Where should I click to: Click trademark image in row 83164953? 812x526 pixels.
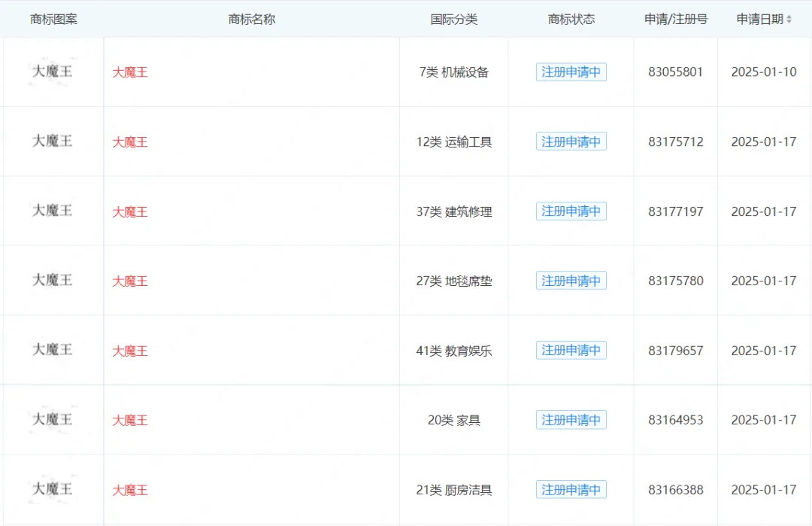click(x=53, y=418)
